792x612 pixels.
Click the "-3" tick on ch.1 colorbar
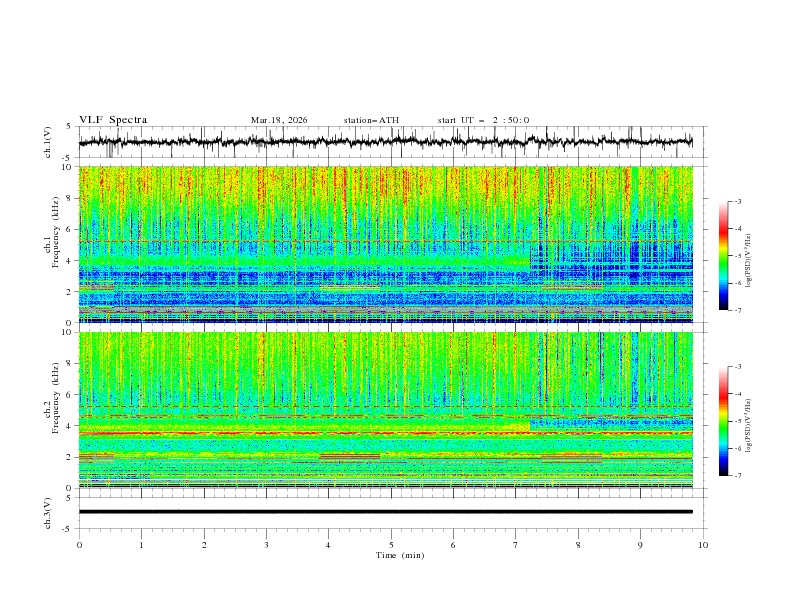737,201
